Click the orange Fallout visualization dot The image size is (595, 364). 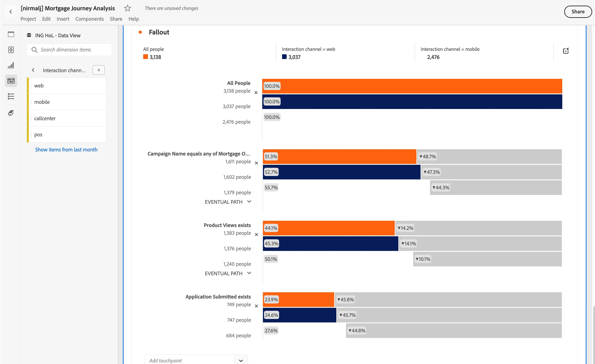pos(140,32)
